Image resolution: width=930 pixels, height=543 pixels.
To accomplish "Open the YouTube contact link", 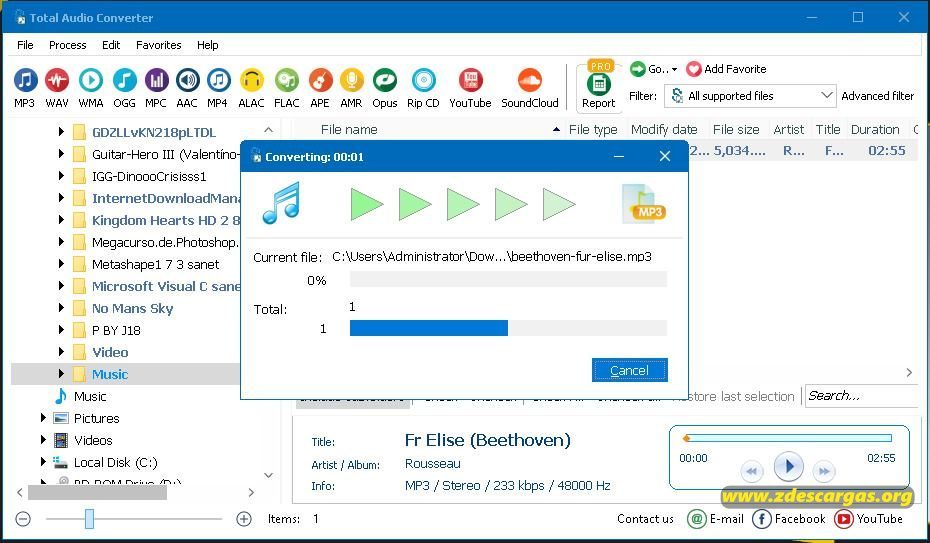I will 869,519.
